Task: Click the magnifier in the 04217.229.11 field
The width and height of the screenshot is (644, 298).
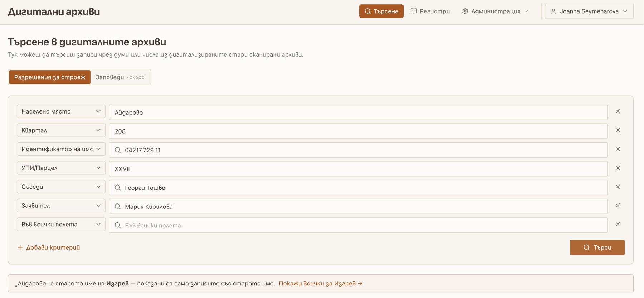Action: pos(117,150)
